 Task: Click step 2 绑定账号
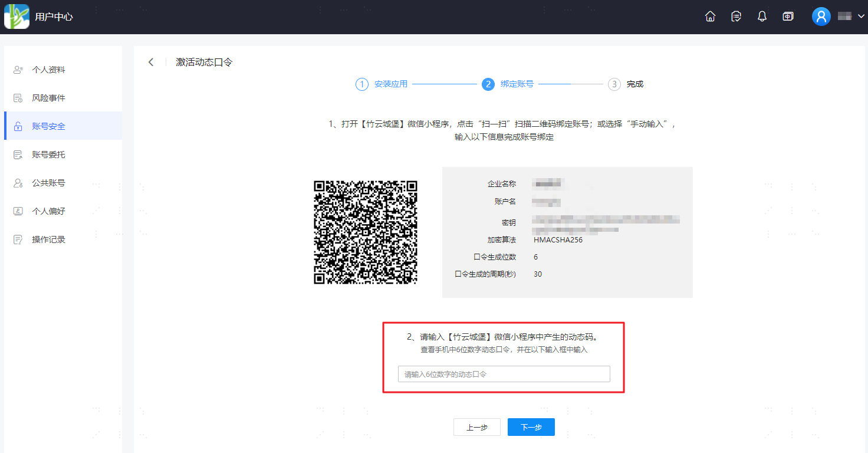coord(508,84)
